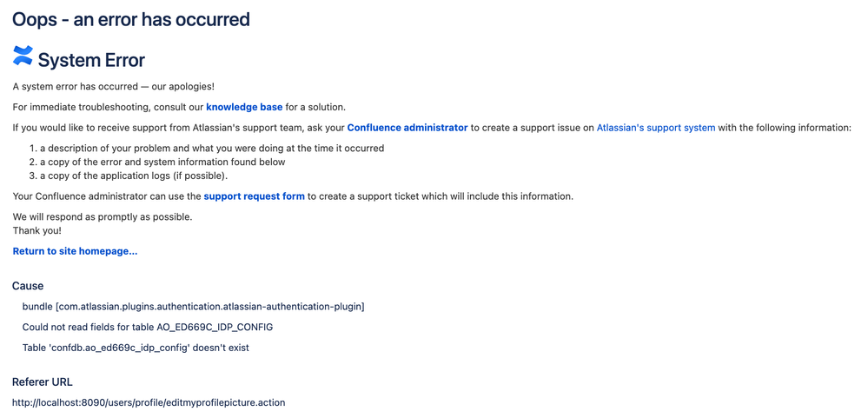
Task: Click the 'Could not read fields' error line
Action: click(x=149, y=327)
